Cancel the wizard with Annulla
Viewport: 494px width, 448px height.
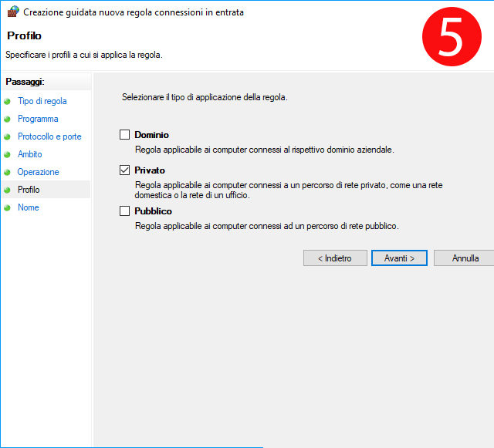coord(465,258)
